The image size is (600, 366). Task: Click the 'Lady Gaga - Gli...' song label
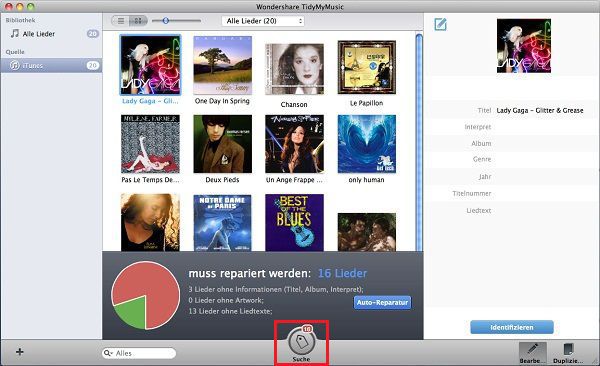pos(150,101)
